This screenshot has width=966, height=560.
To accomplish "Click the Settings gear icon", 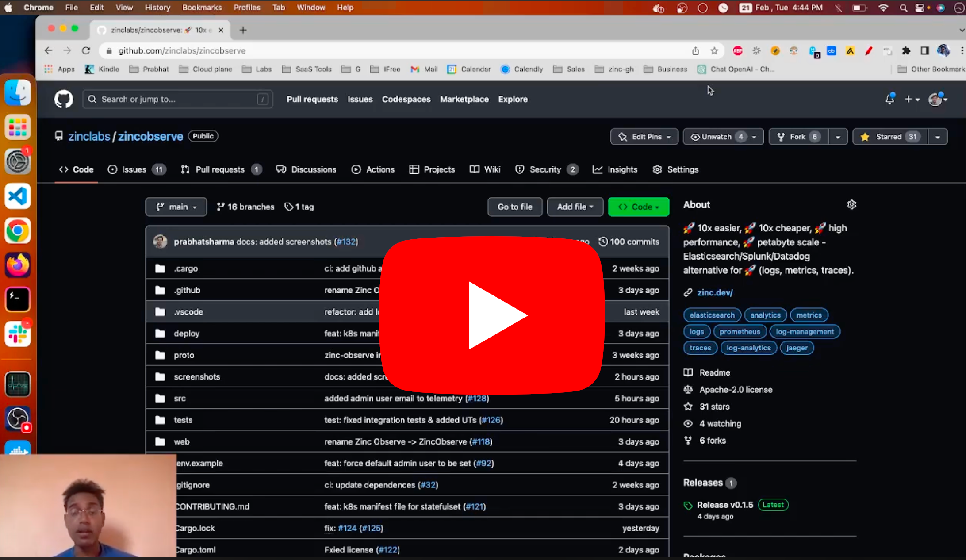I will pyautogui.click(x=852, y=205).
